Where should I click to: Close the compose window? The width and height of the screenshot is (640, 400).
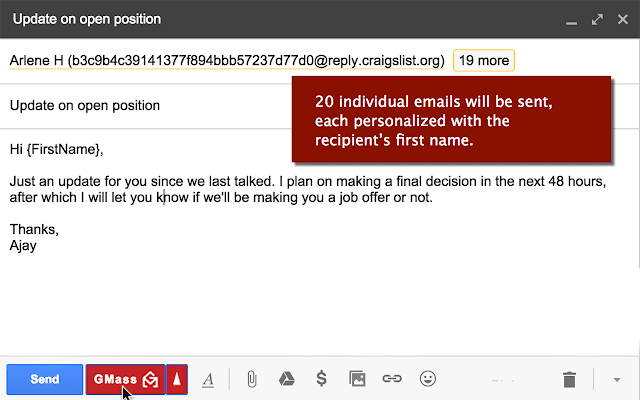pos(622,19)
